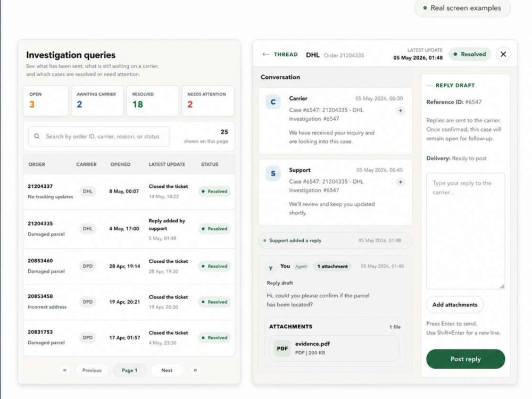This screenshot has height=399, width=532.
Task: Click the back arrow next to THREAD
Action: [265, 54]
